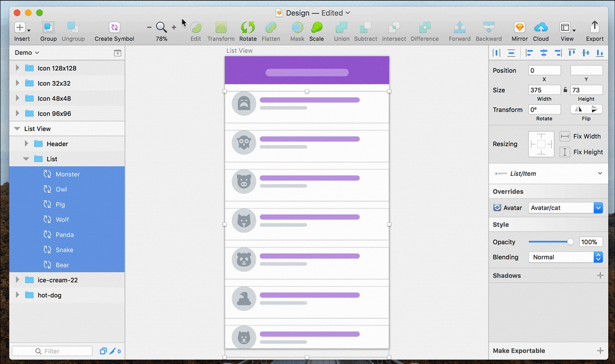Image resolution: width=615 pixels, height=364 pixels.
Task: Click the layer Filter search field
Action: point(52,351)
